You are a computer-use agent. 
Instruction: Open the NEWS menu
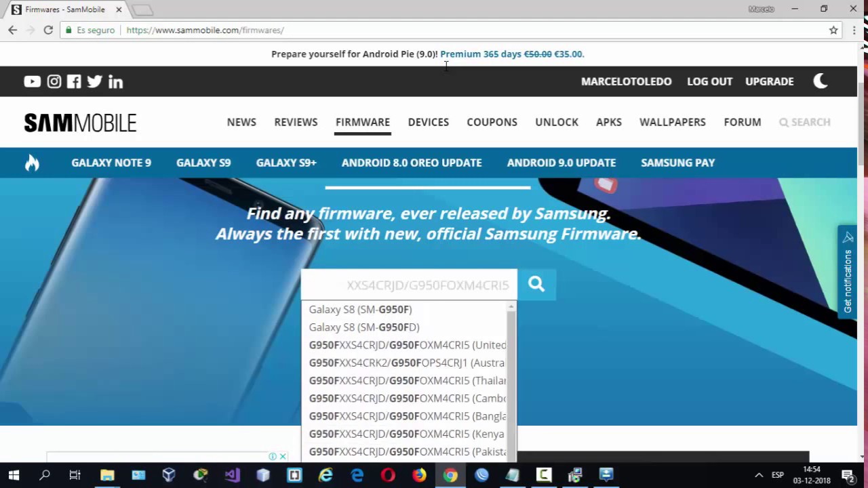tap(241, 122)
